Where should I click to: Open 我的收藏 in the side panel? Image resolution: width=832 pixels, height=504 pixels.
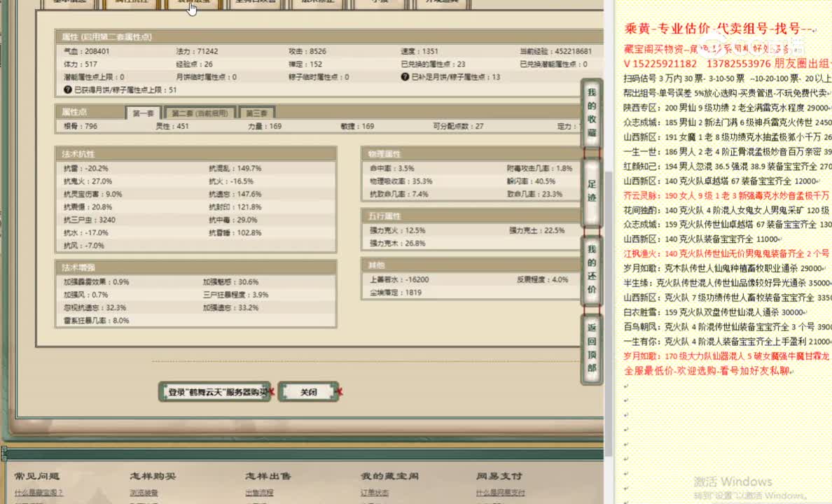[x=592, y=113]
